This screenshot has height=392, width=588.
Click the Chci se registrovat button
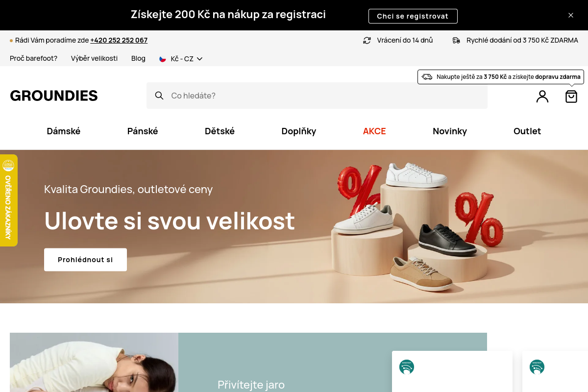click(413, 16)
